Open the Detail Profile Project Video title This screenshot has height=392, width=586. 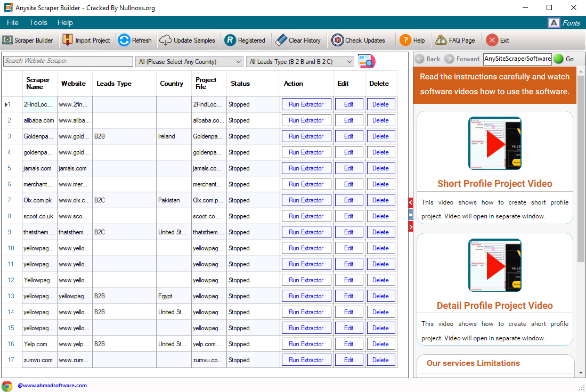[x=494, y=305]
